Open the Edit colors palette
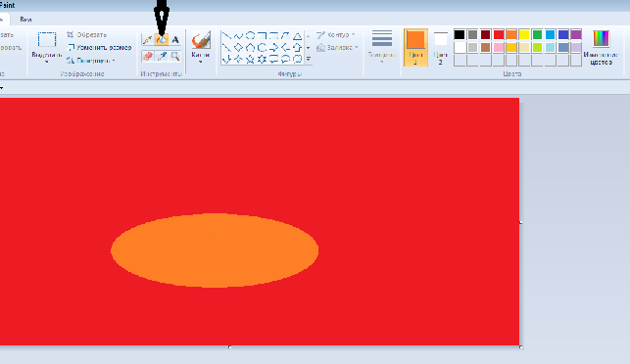Viewport: 630px width, 364px height. (x=601, y=47)
